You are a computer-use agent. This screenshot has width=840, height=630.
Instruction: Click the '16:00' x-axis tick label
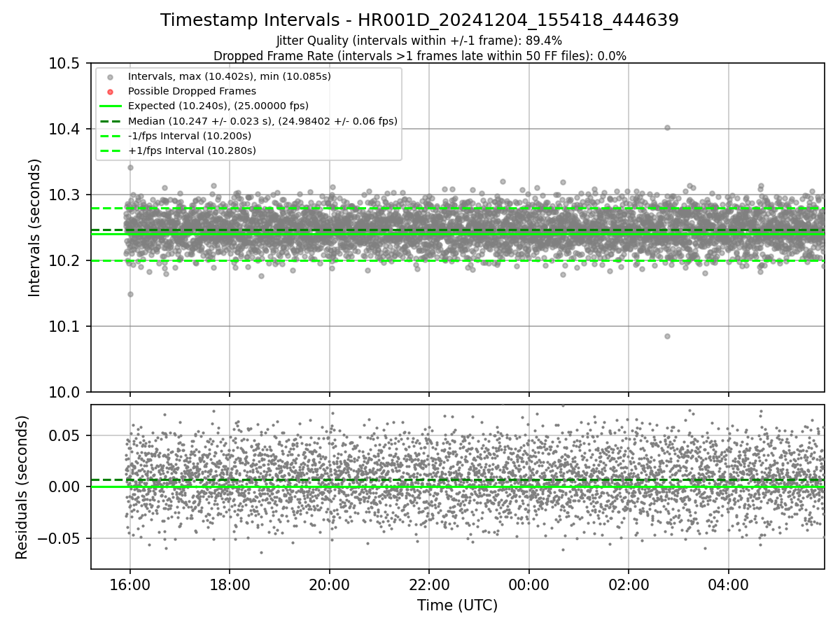click(130, 585)
